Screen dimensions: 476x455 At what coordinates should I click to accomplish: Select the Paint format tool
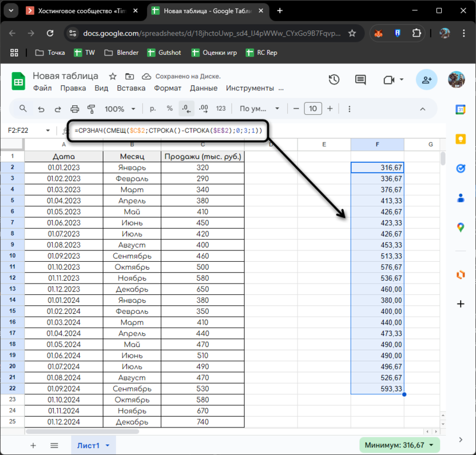91,109
